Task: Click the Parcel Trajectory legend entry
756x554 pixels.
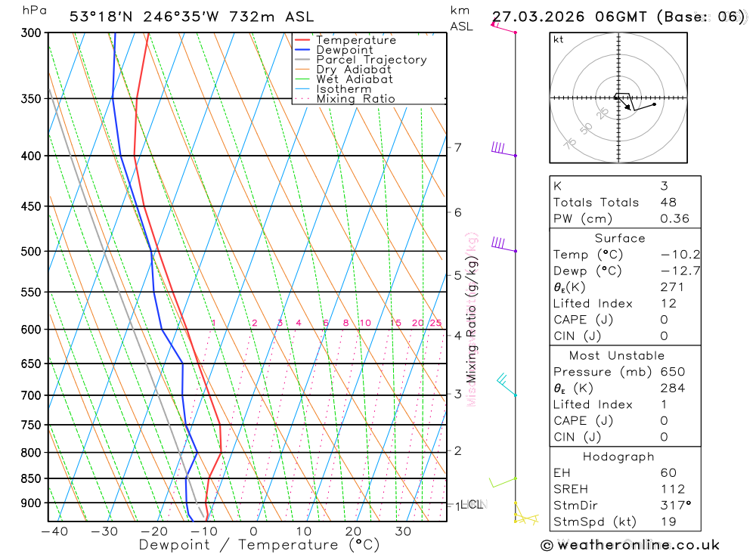Action: click(x=361, y=60)
